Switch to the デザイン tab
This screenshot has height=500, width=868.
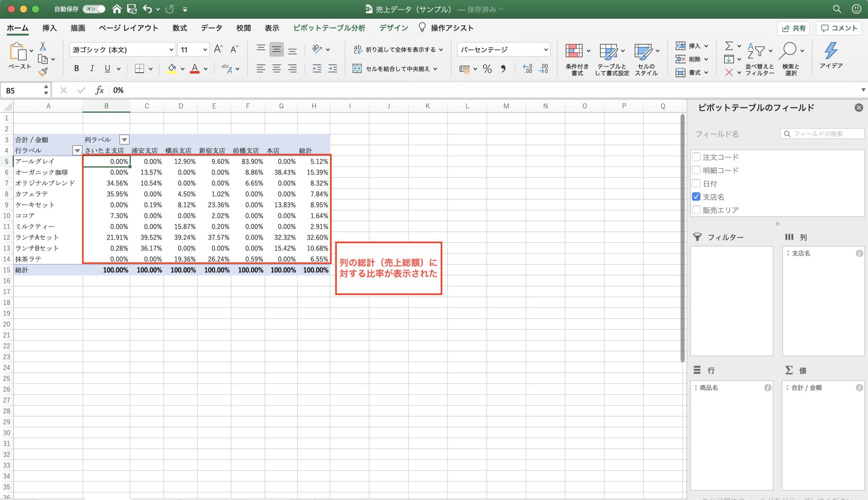[x=394, y=28]
